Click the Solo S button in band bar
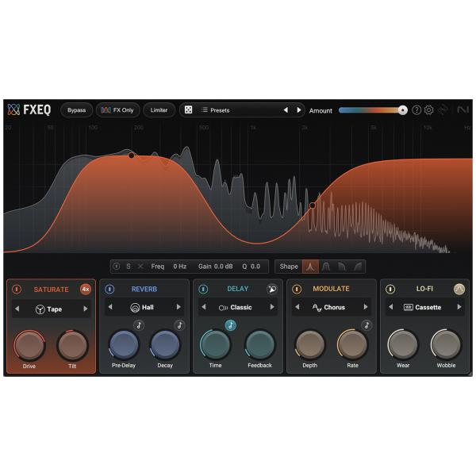 (x=129, y=267)
